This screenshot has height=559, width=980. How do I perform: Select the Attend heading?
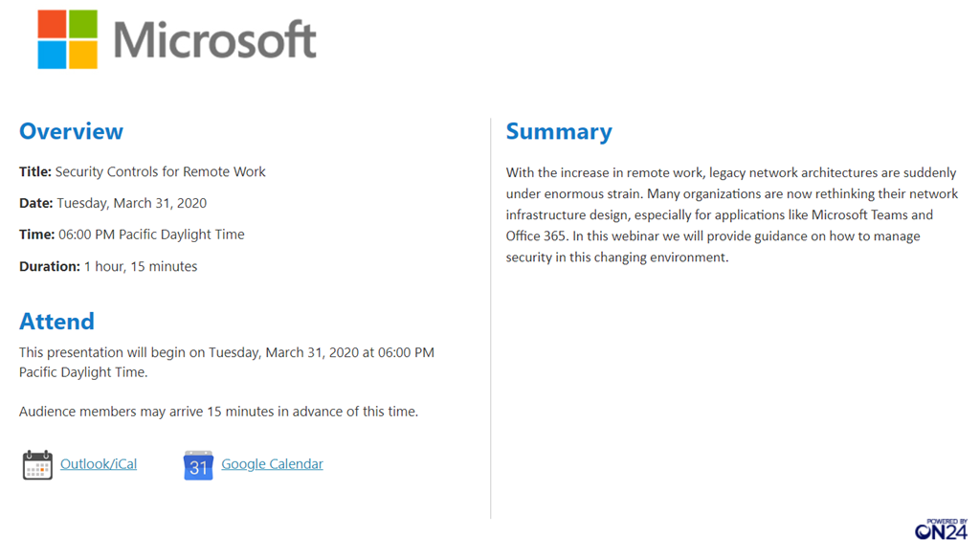56,321
